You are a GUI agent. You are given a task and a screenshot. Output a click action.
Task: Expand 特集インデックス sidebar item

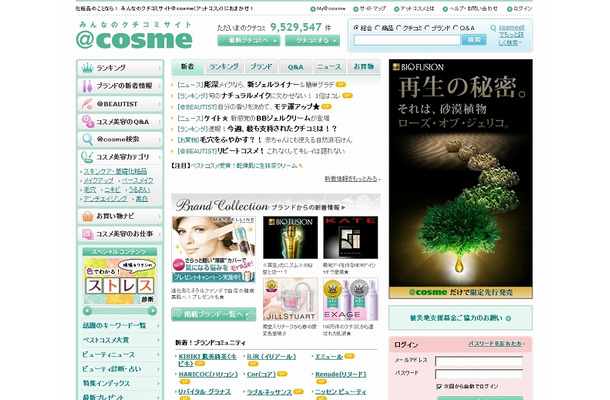coord(121,383)
